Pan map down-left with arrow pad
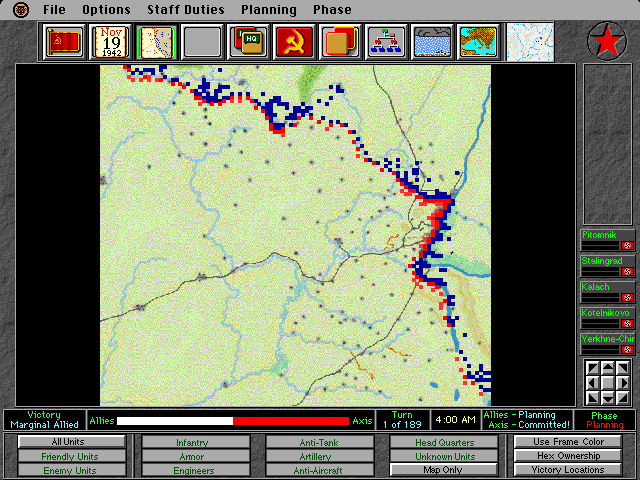Image resolution: width=640 pixels, height=480 pixels. pos(593,398)
